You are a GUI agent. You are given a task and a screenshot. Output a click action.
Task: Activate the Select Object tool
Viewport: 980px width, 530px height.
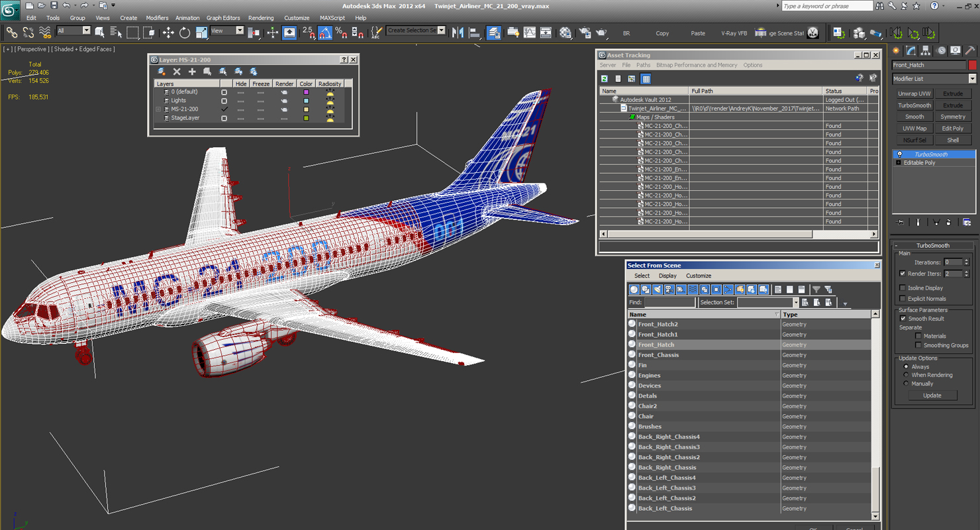[x=100, y=32]
